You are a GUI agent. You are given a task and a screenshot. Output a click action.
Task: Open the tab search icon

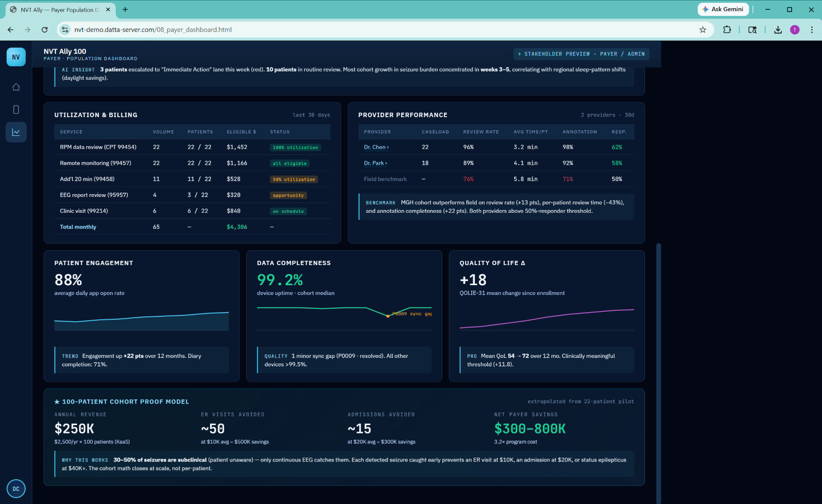[752, 29]
